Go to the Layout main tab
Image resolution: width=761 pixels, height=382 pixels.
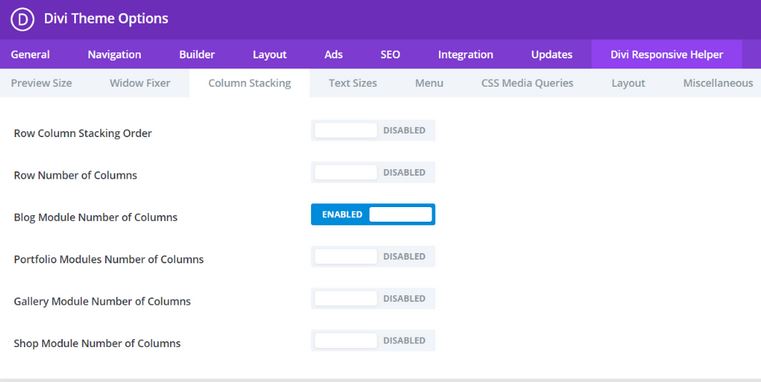click(270, 54)
